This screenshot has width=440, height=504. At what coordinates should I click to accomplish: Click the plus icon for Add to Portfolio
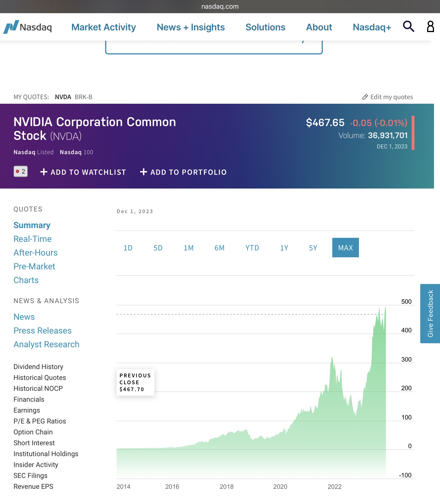(144, 172)
